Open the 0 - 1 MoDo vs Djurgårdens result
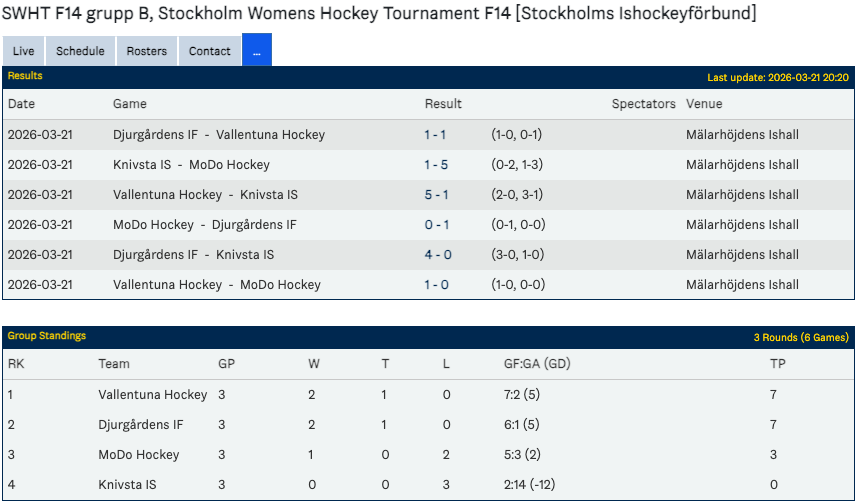This screenshot has height=504, width=859. pyautogui.click(x=436, y=225)
